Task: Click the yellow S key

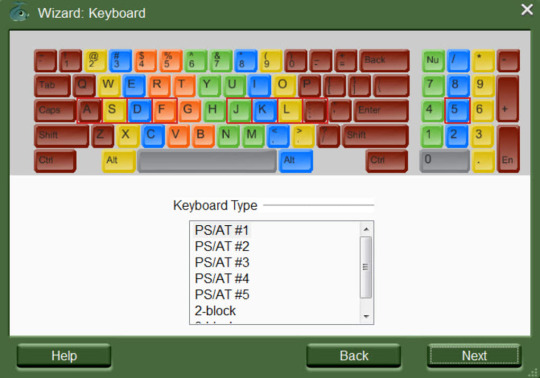Action: coord(114,111)
